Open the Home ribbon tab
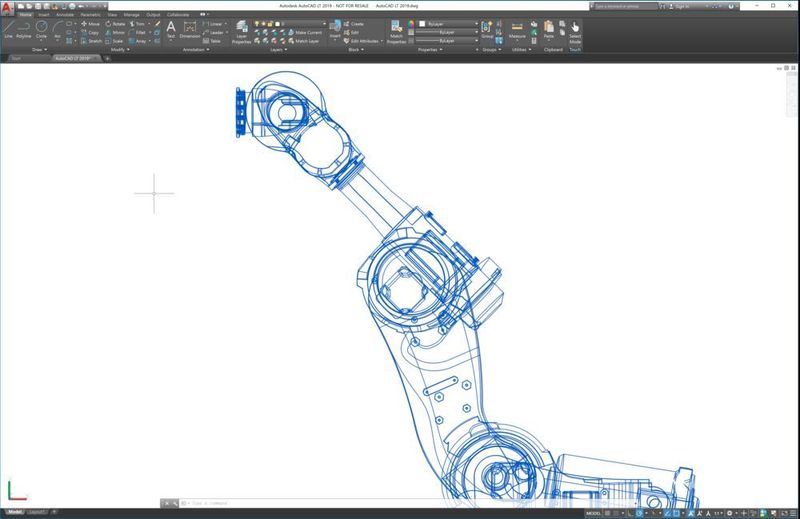The width and height of the screenshot is (800, 519). (x=25, y=15)
